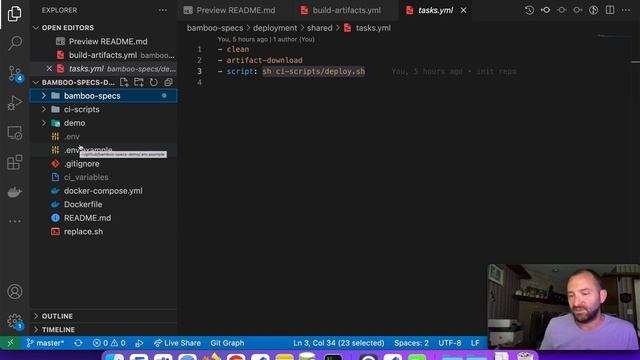Collapse the Open Editors section
This screenshot has height=360, width=640.
pos(36,28)
